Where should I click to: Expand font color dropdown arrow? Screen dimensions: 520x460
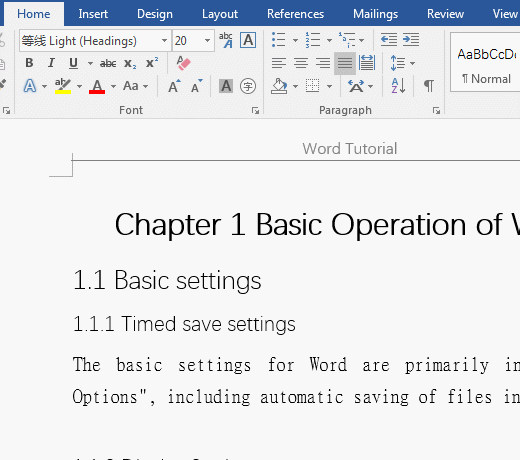click(113, 87)
